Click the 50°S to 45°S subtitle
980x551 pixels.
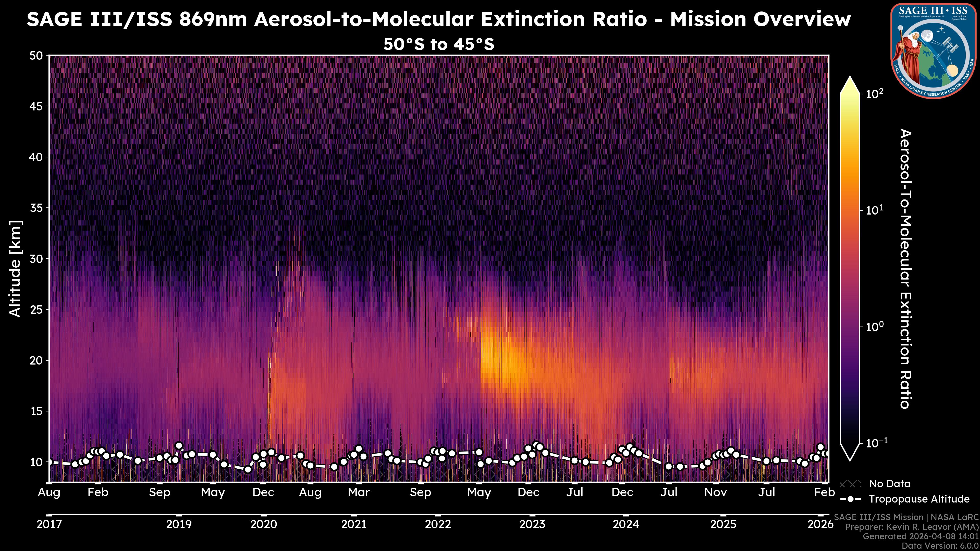click(439, 44)
